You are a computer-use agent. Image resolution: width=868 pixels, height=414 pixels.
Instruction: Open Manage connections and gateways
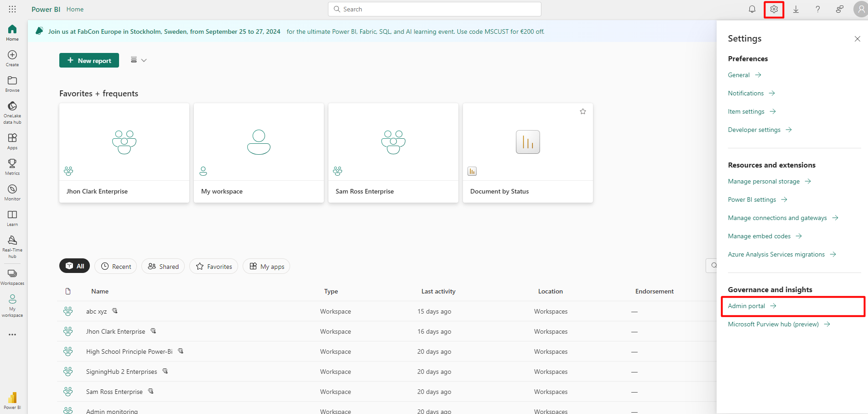click(x=783, y=218)
